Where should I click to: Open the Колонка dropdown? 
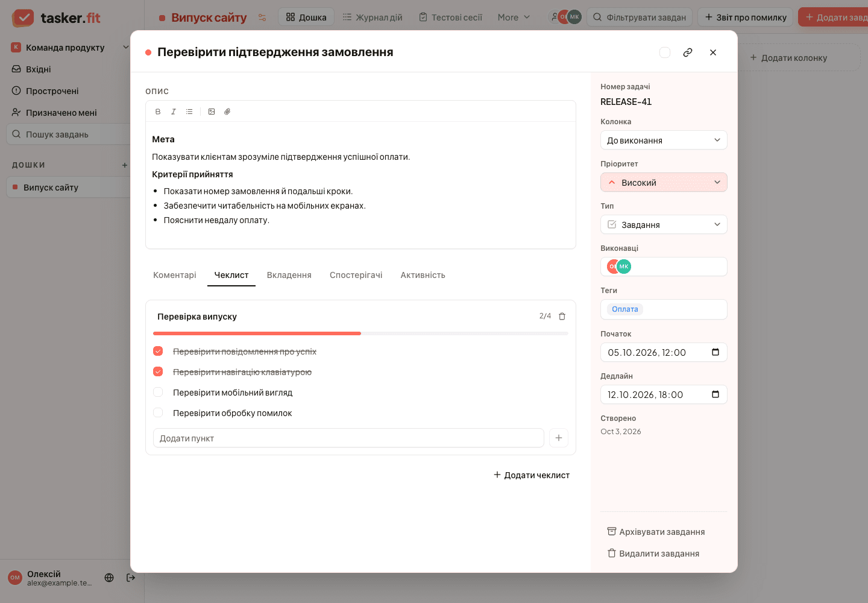pos(664,140)
